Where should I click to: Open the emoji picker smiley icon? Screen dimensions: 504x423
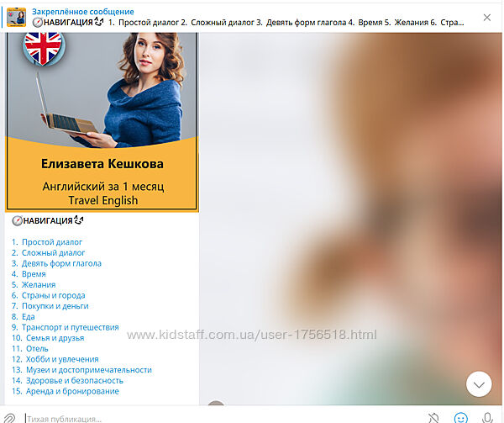click(460, 418)
